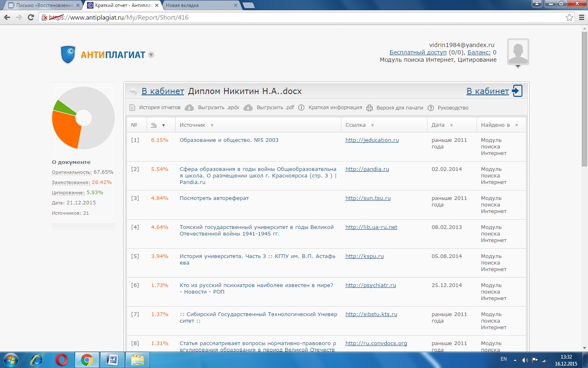Click the Бесплатный доступ link
The image size is (588, 368).
(x=418, y=52)
